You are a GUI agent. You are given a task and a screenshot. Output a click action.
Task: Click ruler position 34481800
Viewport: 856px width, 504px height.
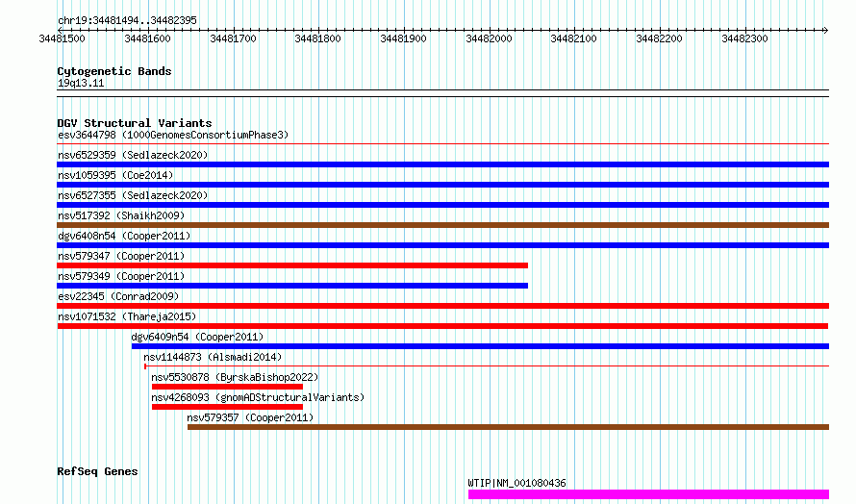(x=317, y=38)
